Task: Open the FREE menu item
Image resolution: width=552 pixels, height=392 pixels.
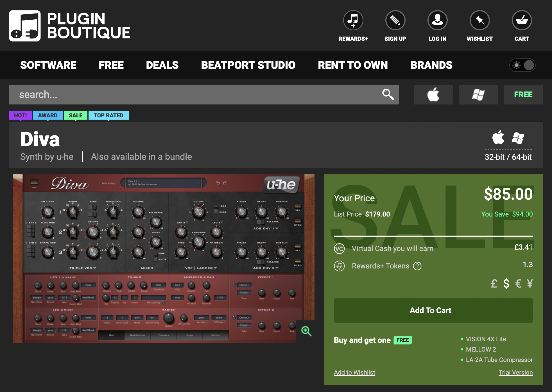Action: click(x=111, y=65)
